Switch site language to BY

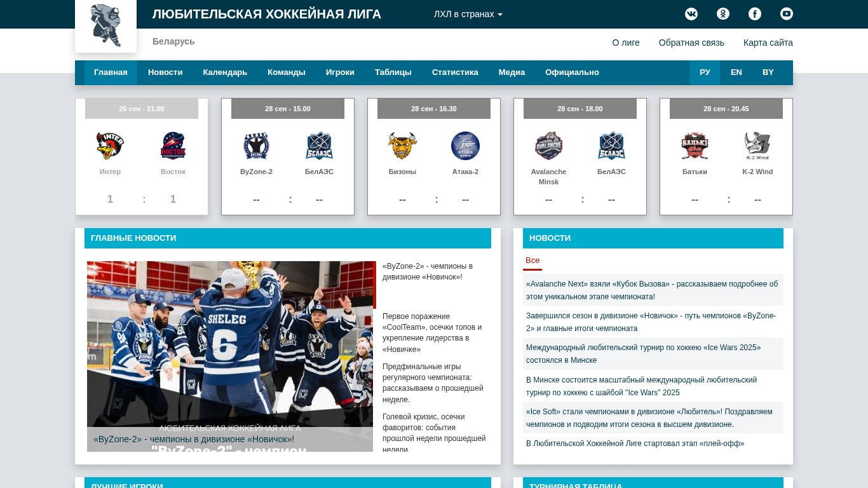768,72
